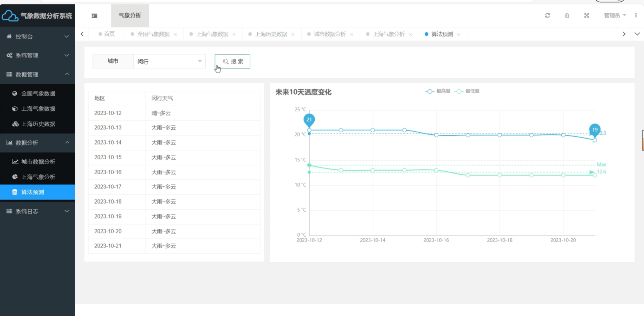Click the 2023-10-12 table cell
This screenshot has width=644, height=316.
[117, 113]
